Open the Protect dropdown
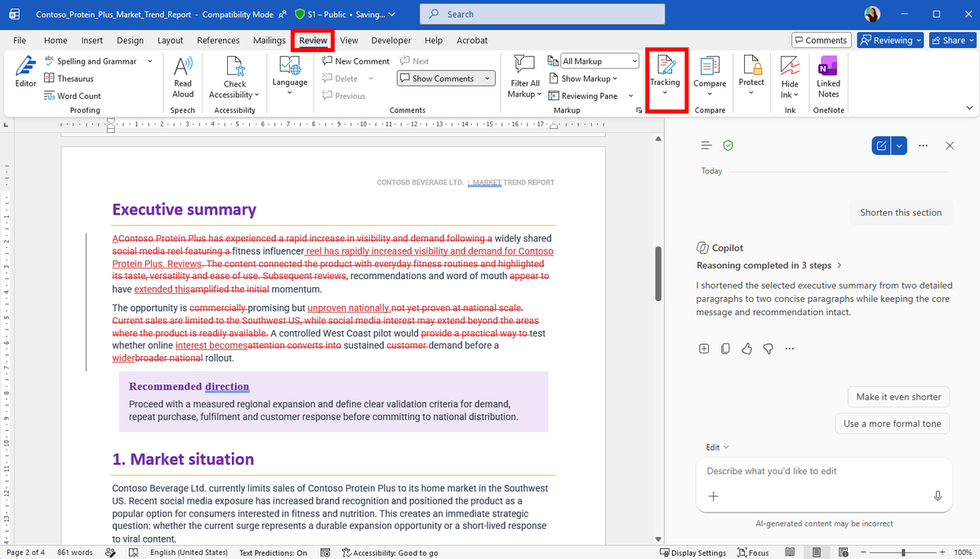This screenshot has height=559, width=980. (751, 77)
